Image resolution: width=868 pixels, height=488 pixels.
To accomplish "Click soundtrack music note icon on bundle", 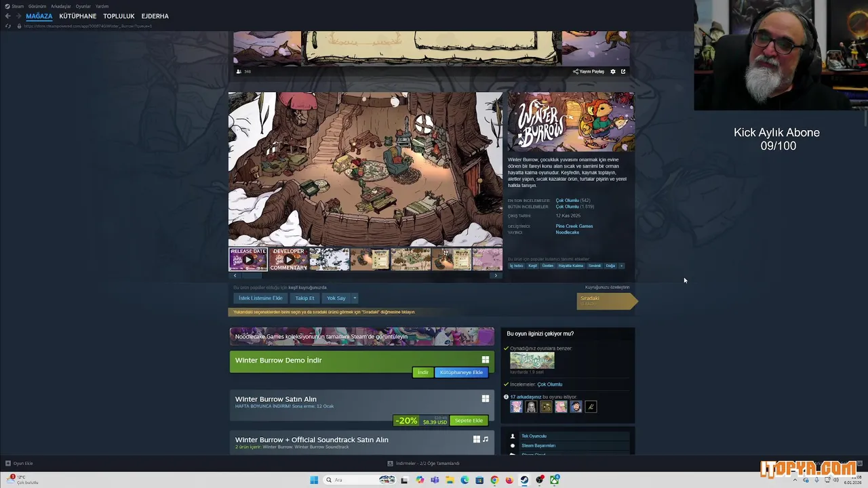I will [x=486, y=439].
